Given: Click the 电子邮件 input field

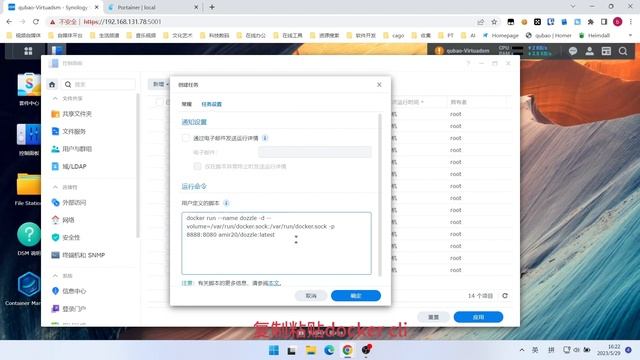Looking at the screenshot, I should point(315,152).
